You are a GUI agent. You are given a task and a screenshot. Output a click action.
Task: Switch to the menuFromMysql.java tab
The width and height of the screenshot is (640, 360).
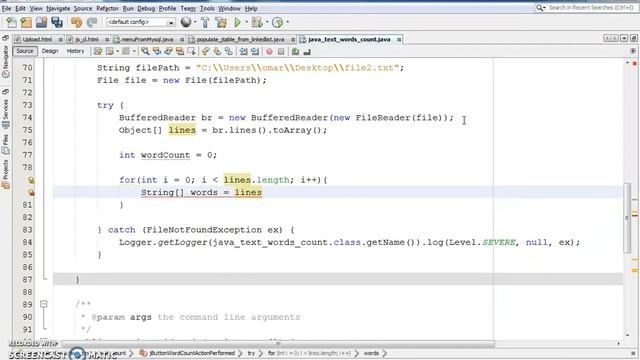tap(148, 40)
